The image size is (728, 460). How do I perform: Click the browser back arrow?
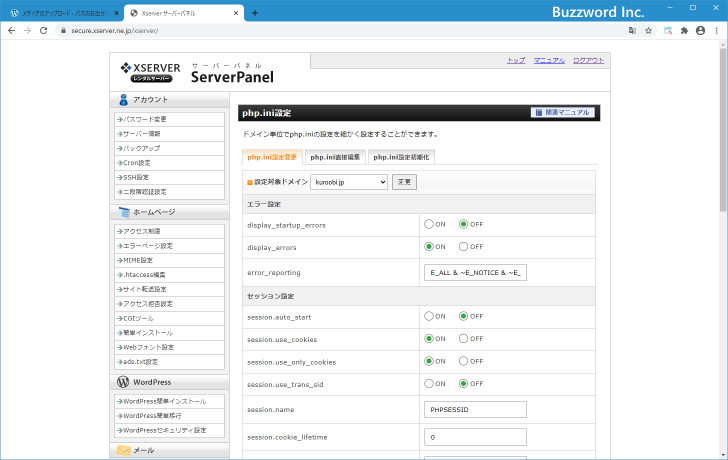coord(10,31)
